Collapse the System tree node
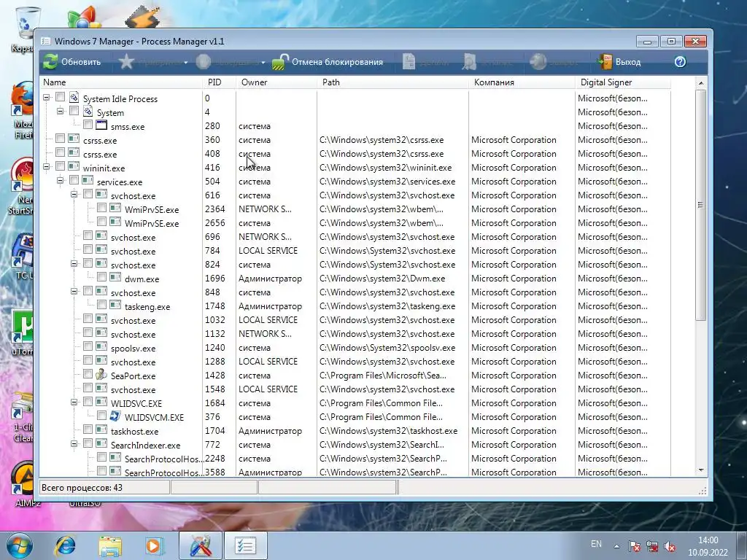Viewport: 747px width, 560px height. (x=60, y=112)
